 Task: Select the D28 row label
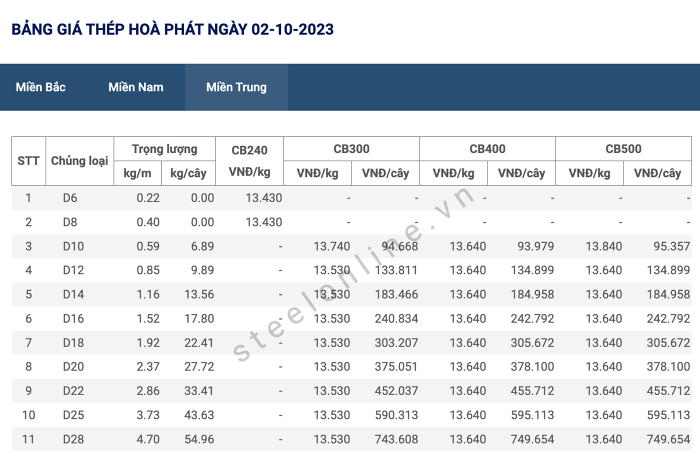[x=73, y=439]
